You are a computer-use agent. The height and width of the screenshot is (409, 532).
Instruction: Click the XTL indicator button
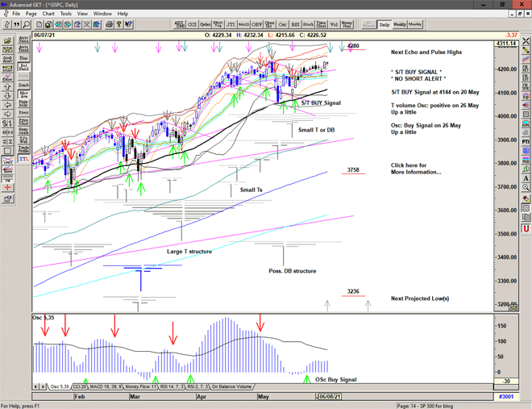coord(23,161)
